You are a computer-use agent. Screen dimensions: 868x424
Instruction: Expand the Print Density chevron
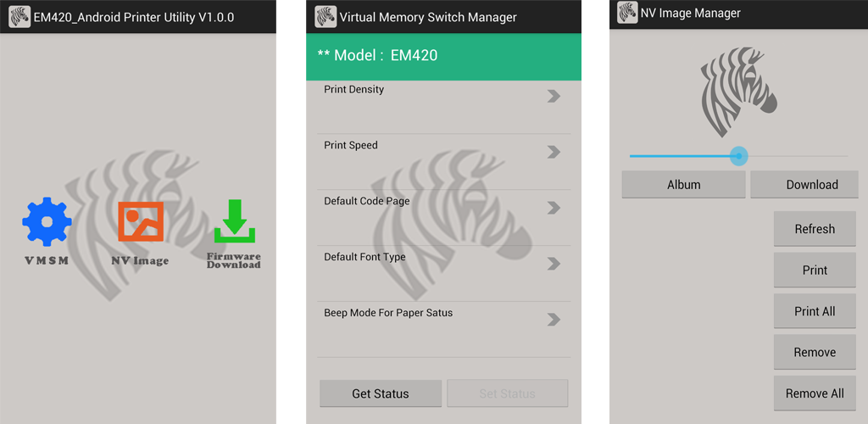click(x=554, y=97)
